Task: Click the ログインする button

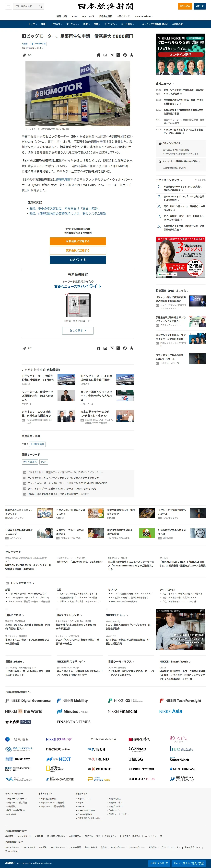Action: coord(78,259)
